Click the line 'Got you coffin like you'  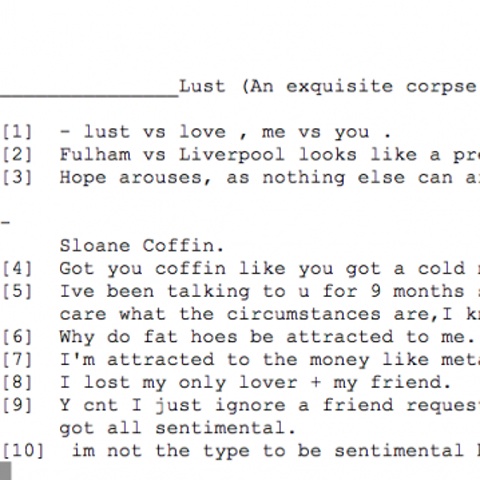[270, 269]
